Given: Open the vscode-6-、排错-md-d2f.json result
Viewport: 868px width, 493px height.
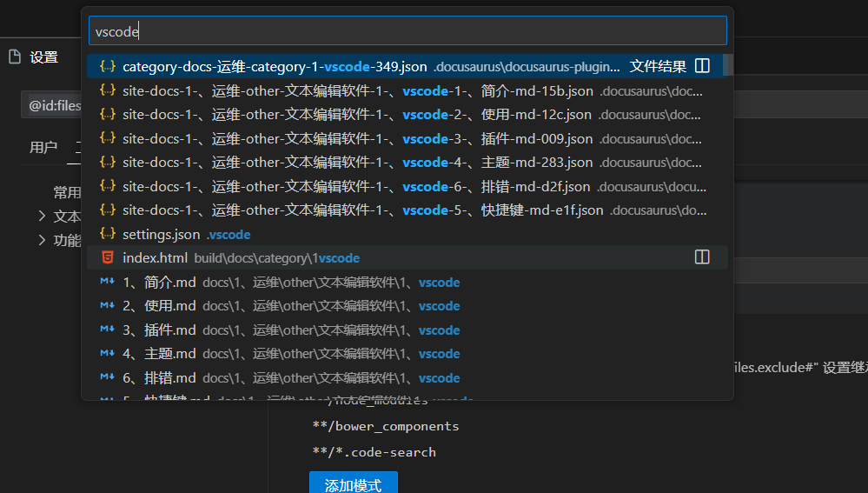Looking at the screenshot, I should (407, 186).
